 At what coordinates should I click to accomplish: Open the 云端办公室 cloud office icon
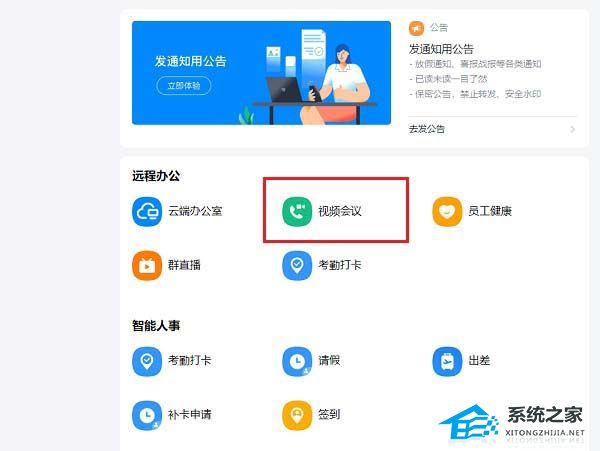tap(147, 212)
